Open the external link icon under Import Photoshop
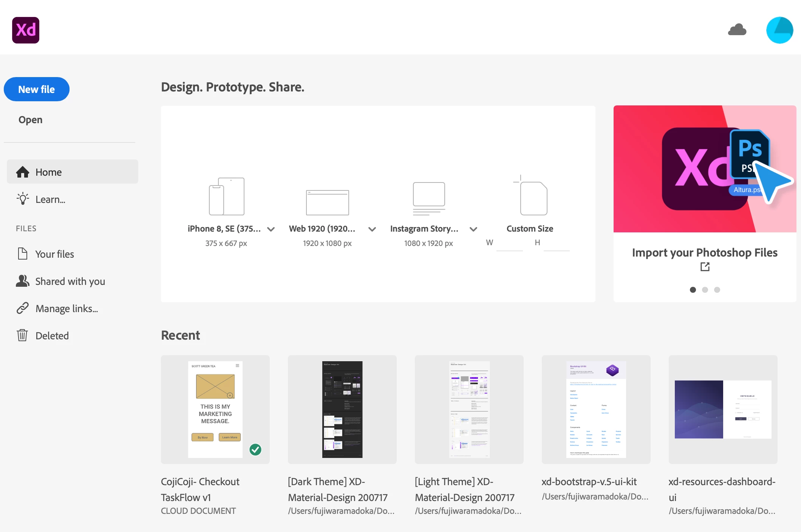 (705, 267)
